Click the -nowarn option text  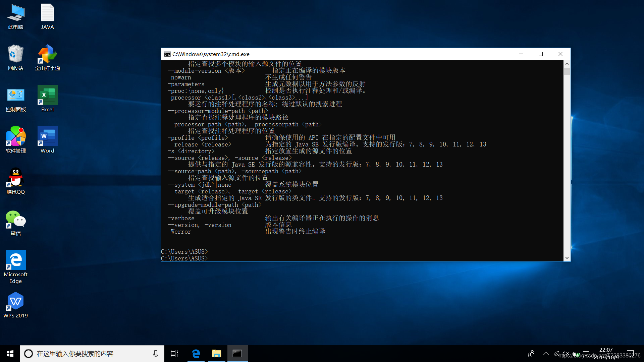pos(179,77)
